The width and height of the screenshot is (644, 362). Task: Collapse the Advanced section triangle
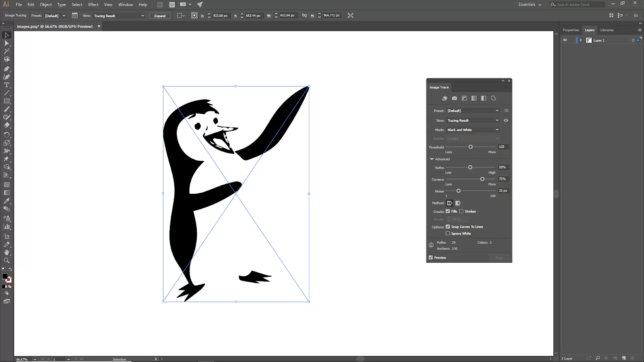point(432,159)
